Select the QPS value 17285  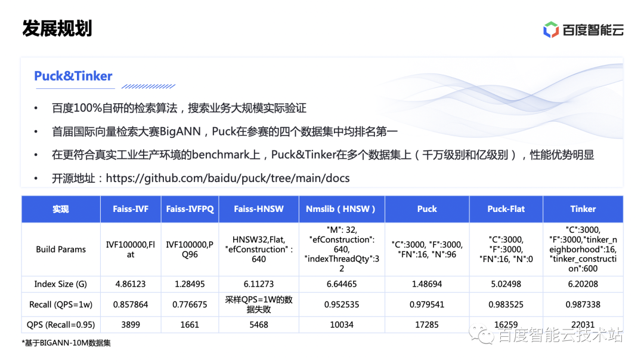point(427,325)
